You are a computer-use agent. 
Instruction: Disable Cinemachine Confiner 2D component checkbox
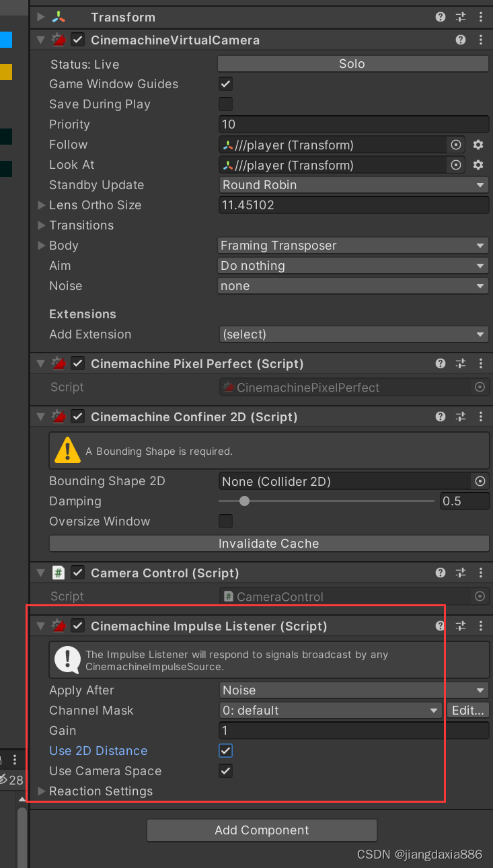pyautogui.click(x=78, y=417)
